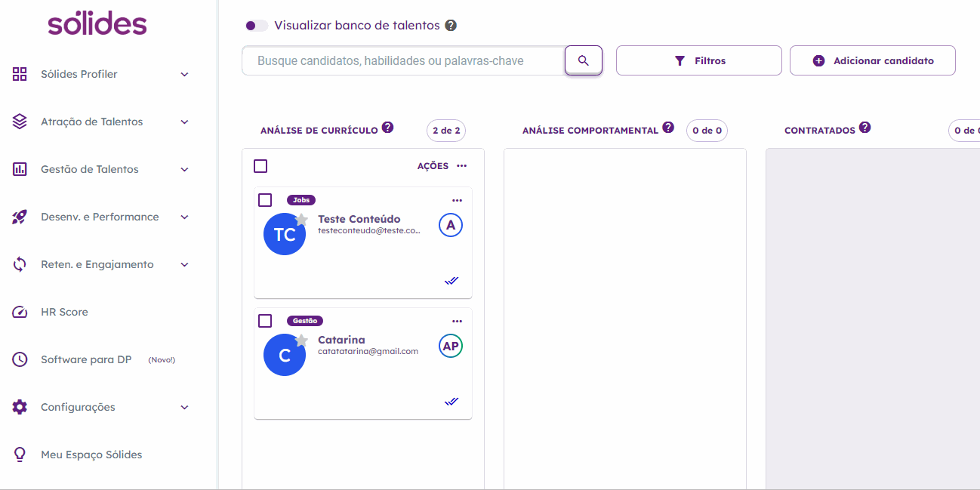The width and height of the screenshot is (980, 490).
Task: Check the select-all box in Análise de Currículo
Action: 260,166
